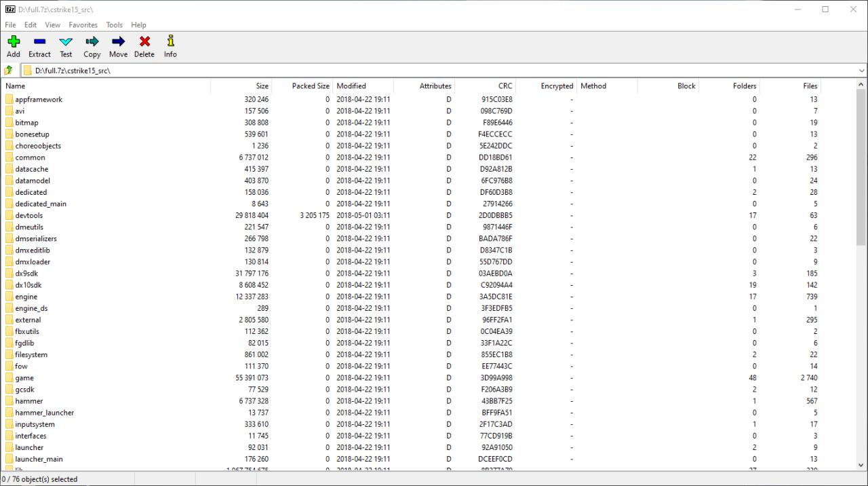This screenshot has height=486, width=868.
Task: Click the Add toolbar icon
Action: click(x=14, y=42)
